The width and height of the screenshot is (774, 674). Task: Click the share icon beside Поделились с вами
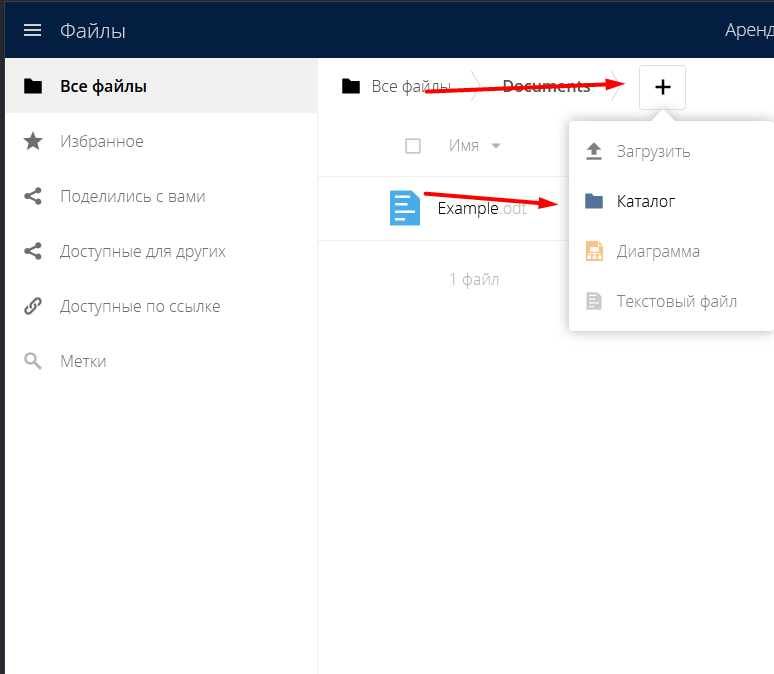tap(33, 197)
